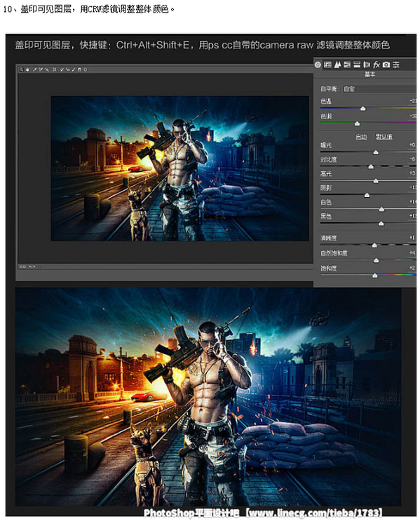Activate the Targeted Adjustment tool
This screenshot has height=526, width=420.
click(47, 69)
